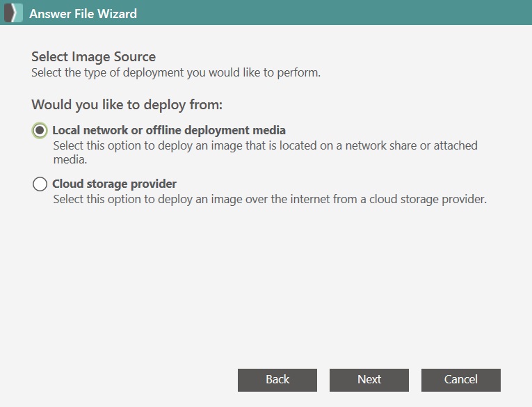Select the Local network deployment radio button

click(40, 130)
